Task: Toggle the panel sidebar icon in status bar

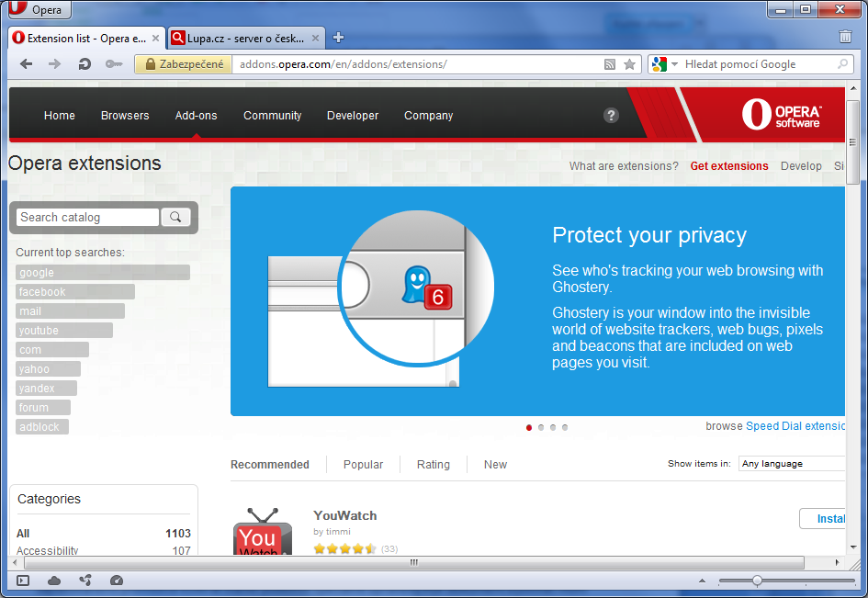Action: [23, 581]
